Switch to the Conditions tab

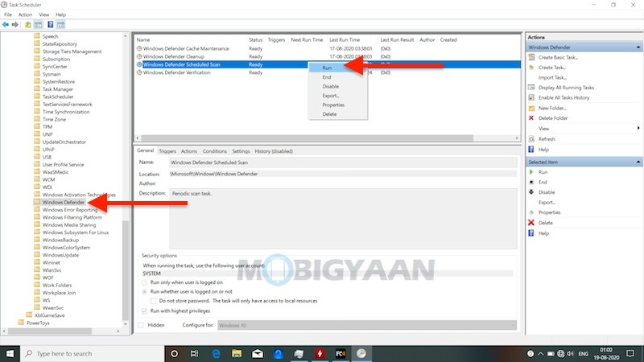pos(214,151)
